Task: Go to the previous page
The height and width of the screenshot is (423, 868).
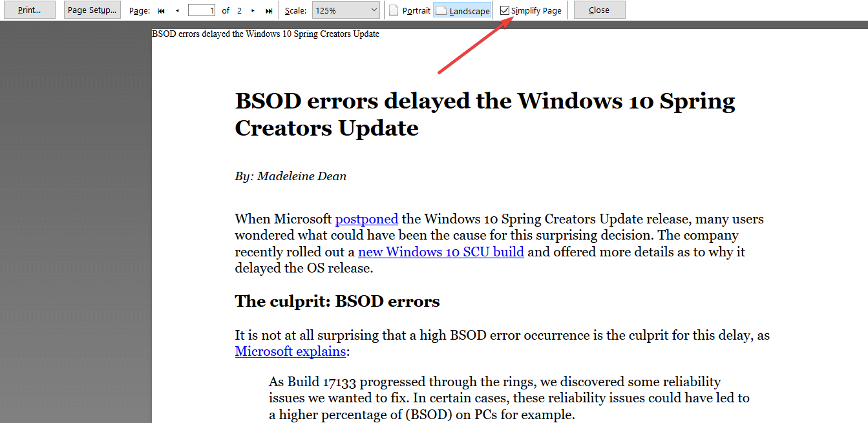Action: pyautogui.click(x=177, y=10)
